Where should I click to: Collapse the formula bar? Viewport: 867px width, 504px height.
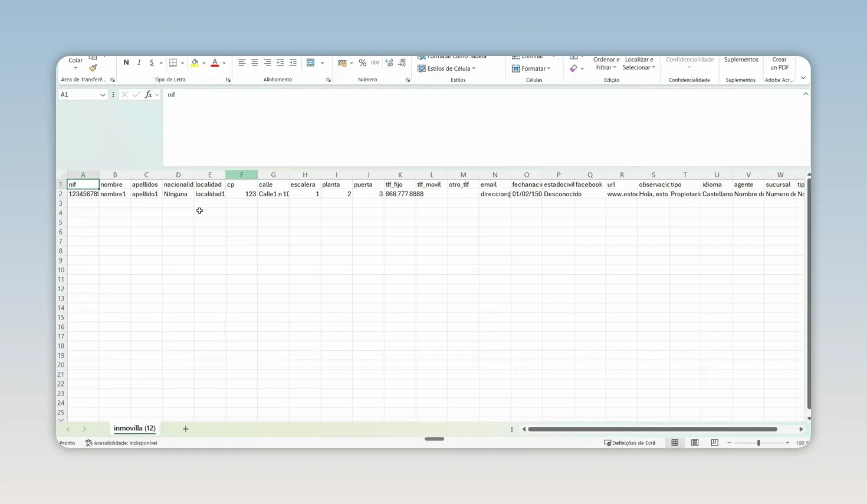point(806,94)
